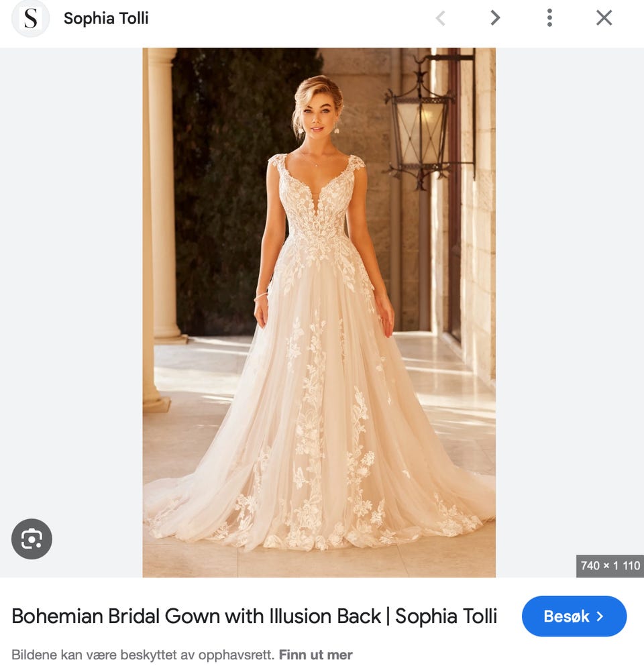Screen dimensions: 644x668
Task: Go to the next image result arrow
Action: pyautogui.click(x=495, y=18)
